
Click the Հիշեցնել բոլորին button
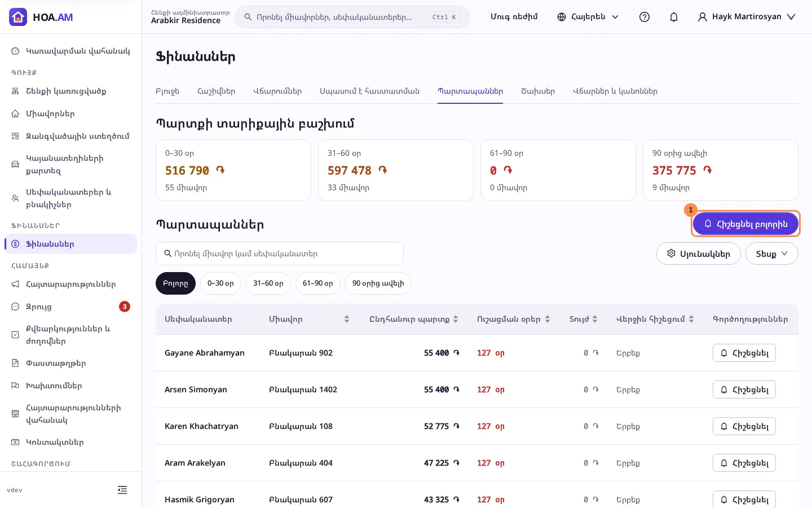click(x=745, y=224)
